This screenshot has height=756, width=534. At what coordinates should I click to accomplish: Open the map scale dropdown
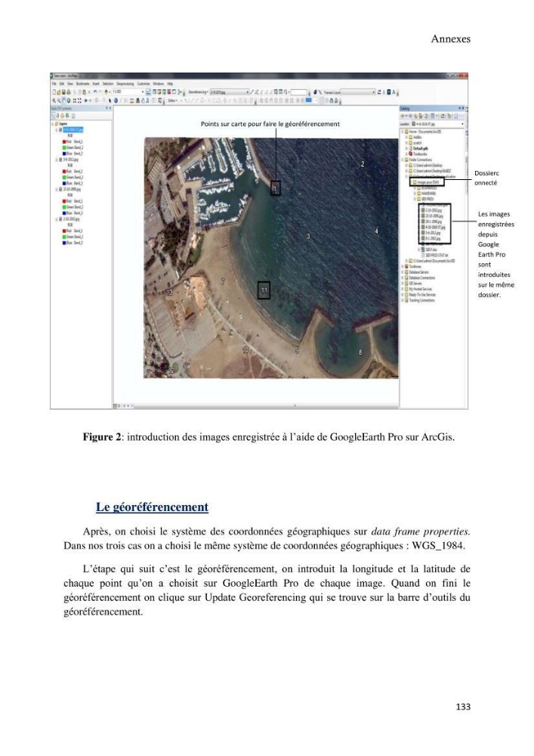[x=143, y=91]
